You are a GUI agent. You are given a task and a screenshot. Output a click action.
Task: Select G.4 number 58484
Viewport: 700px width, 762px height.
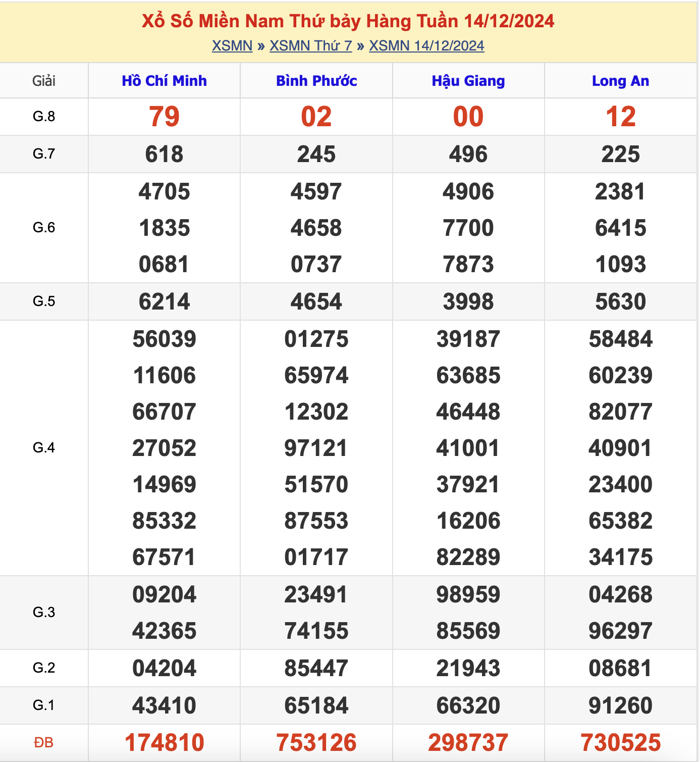coord(621,339)
